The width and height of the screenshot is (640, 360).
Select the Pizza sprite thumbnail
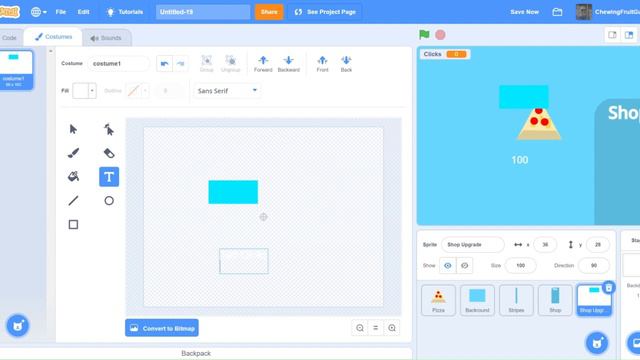point(438,300)
